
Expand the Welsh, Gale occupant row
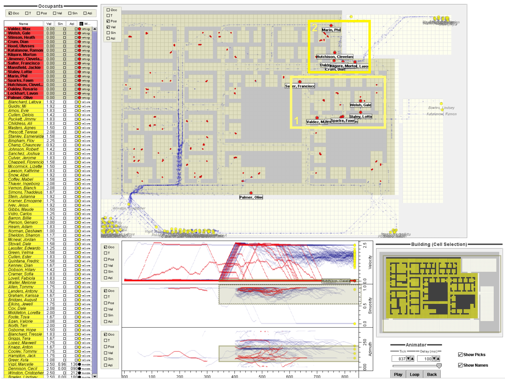point(5,33)
